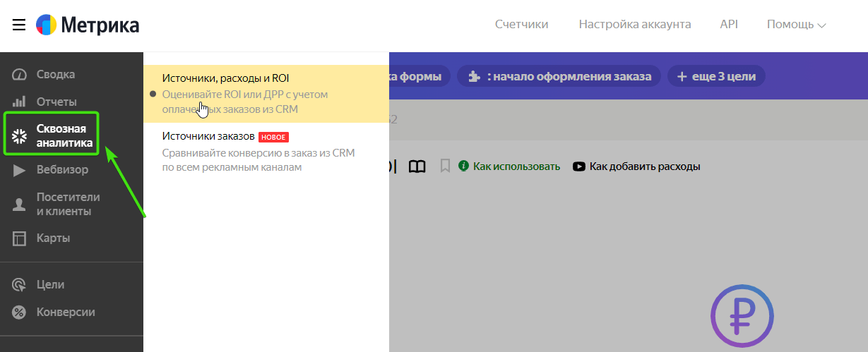Image resolution: width=868 pixels, height=352 pixels.
Task: Click the bookmark icon
Action: (445, 166)
